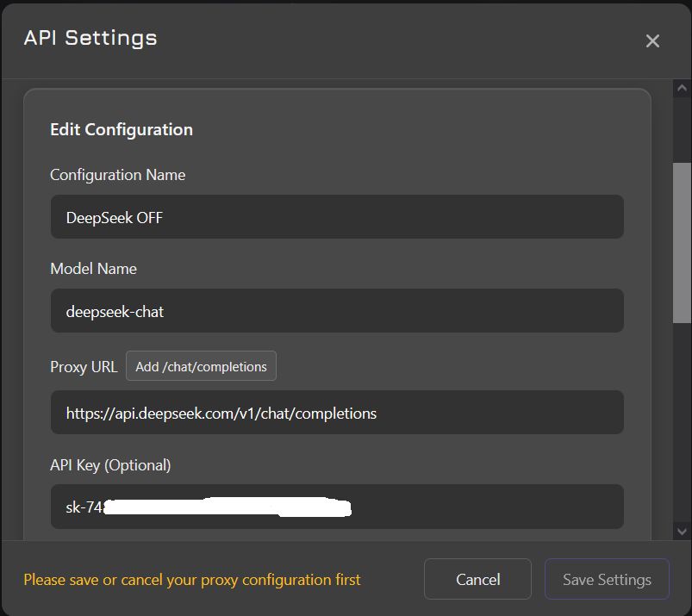Click the 'API Settings' dialog title
The image size is (692, 616).
[x=90, y=38]
